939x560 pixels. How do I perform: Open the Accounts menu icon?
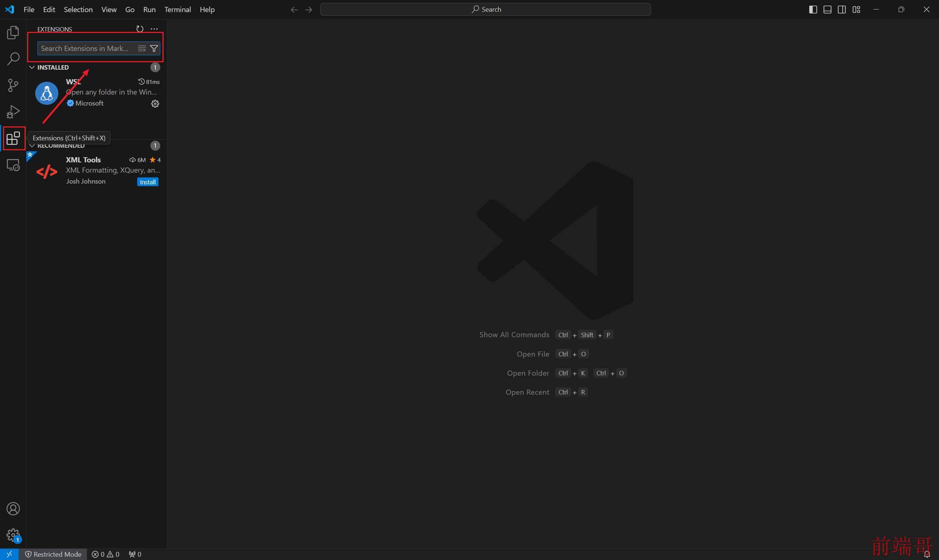click(13, 509)
